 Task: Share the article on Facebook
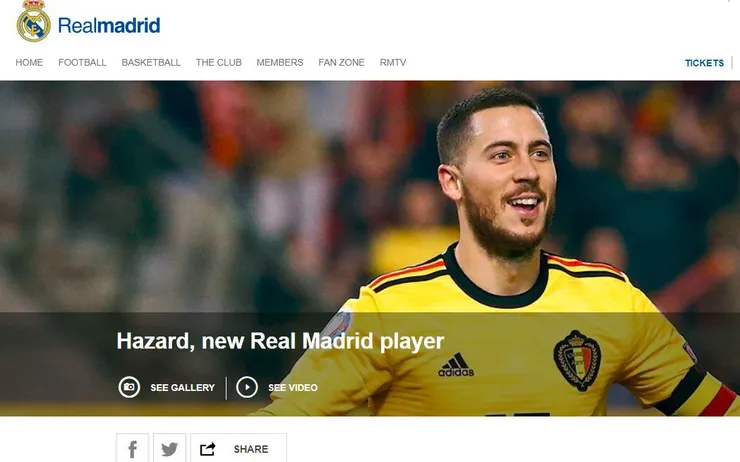(133, 448)
